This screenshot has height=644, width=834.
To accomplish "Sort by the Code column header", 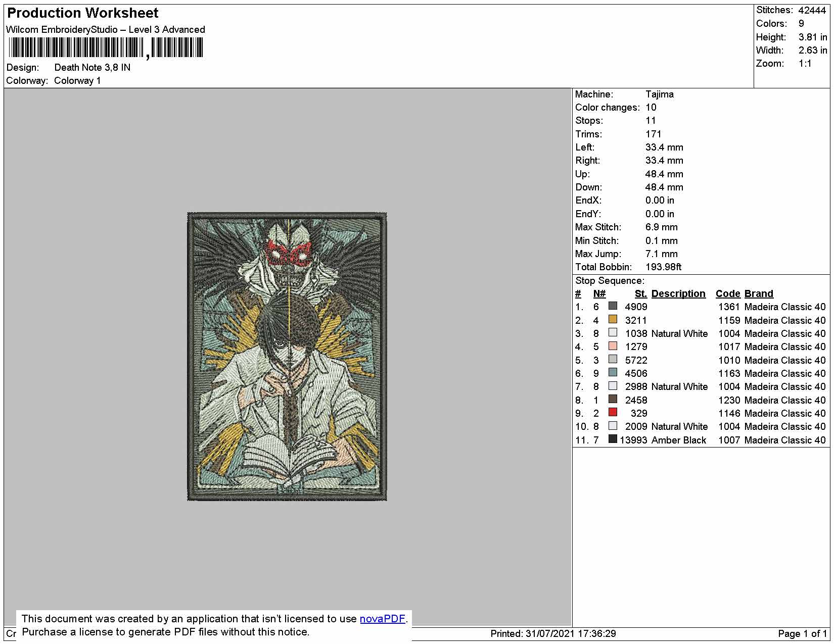I will click(728, 294).
